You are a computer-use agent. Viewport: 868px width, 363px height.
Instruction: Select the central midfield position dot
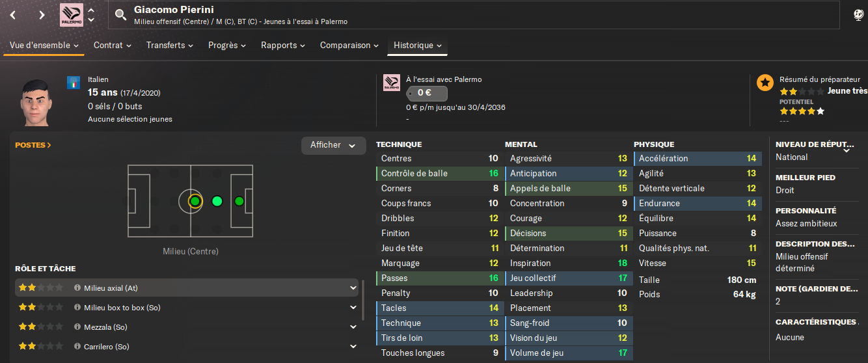[x=195, y=201]
